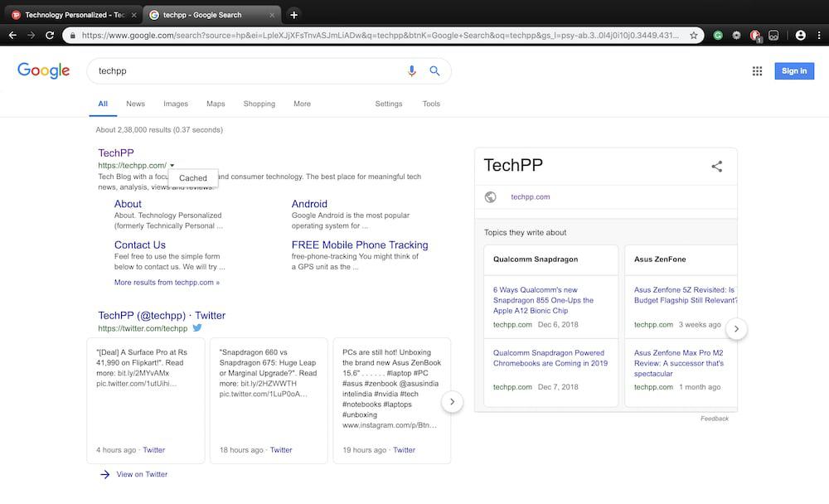
Task: Close Technology Personalized tab
Action: coord(133,15)
